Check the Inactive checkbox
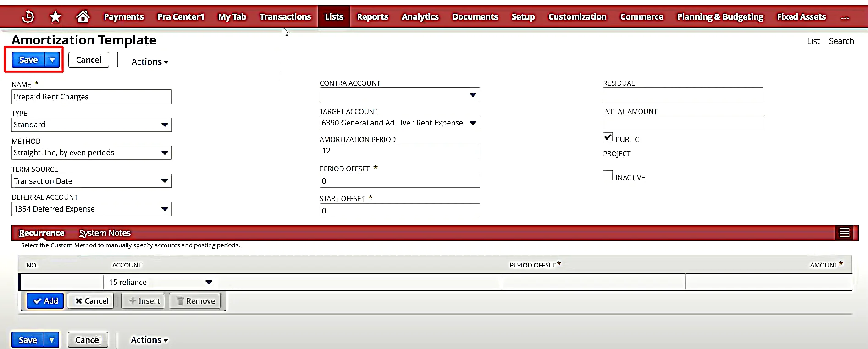 [608, 175]
